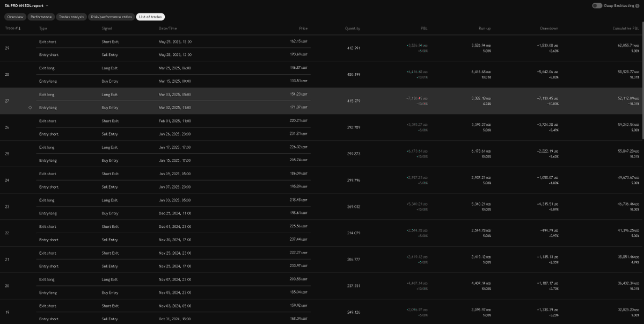
Task: Click the drawdown value −494.79 USD
Action: 550,230
